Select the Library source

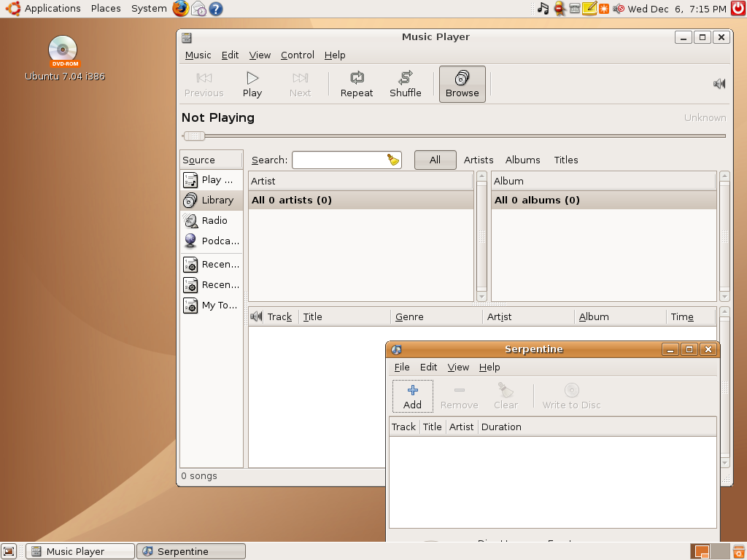tap(212, 201)
